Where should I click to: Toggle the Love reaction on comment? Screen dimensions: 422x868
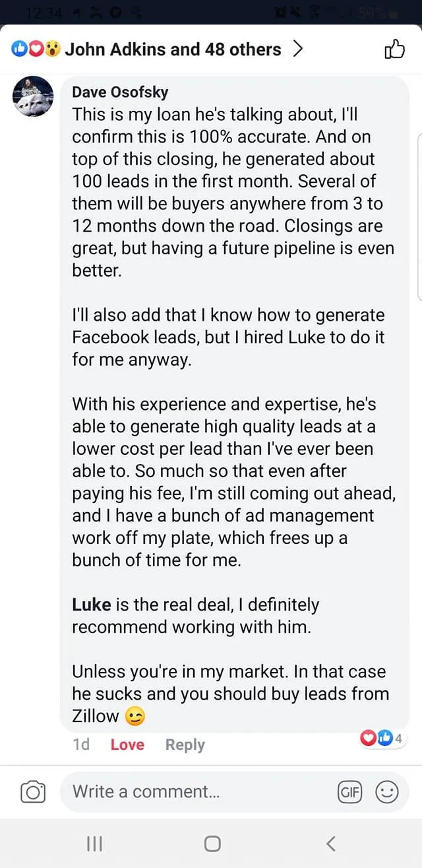point(127,745)
